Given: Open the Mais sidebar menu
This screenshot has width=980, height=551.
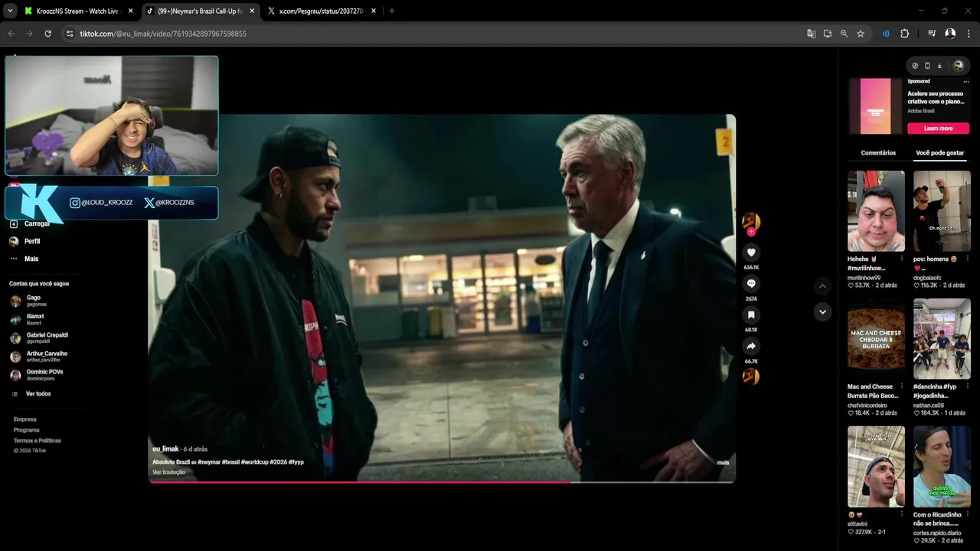Looking at the screenshot, I should (31, 259).
